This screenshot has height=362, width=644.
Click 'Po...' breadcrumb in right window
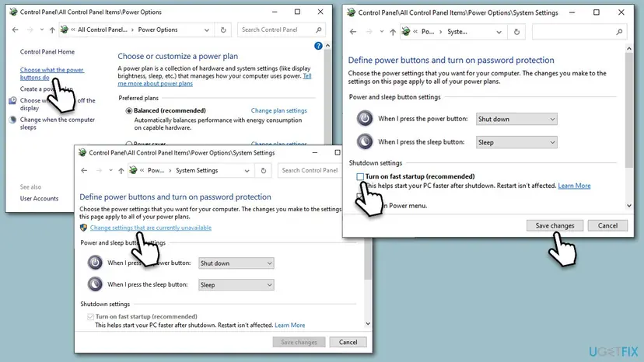pos(428,32)
